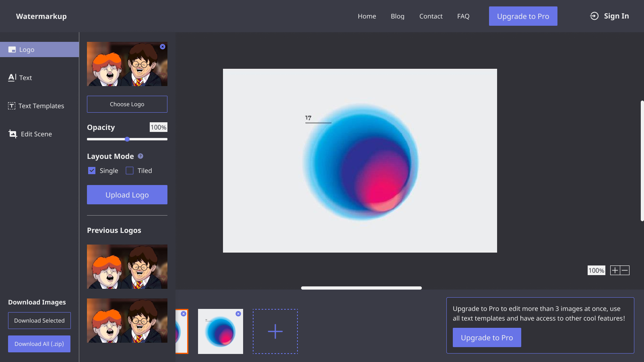Remove the selected logo with its X icon
Viewport: 644px width, 362px height.
tap(163, 47)
